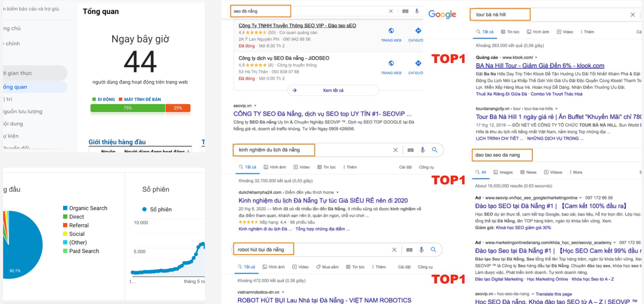The width and height of the screenshot is (644, 304).
Task: Clear the 'seo đà nẵng' search query
Action: click(391, 11)
